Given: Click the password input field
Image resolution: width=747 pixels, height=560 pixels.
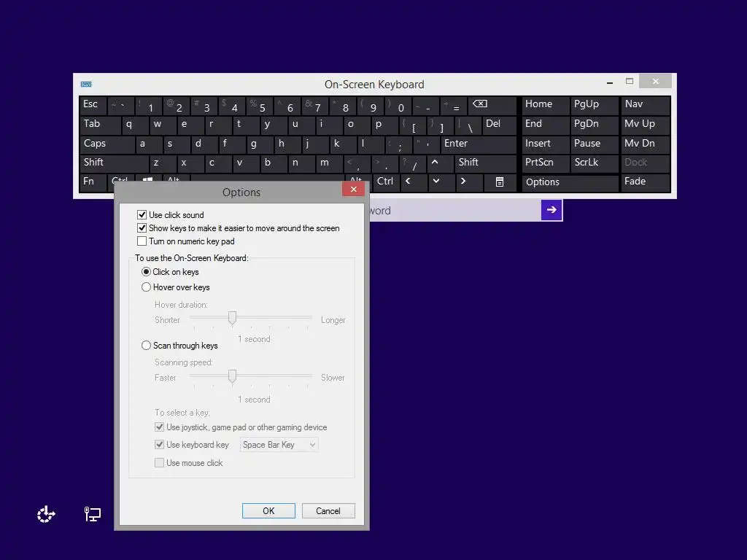Looking at the screenshot, I should tap(455, 210).
